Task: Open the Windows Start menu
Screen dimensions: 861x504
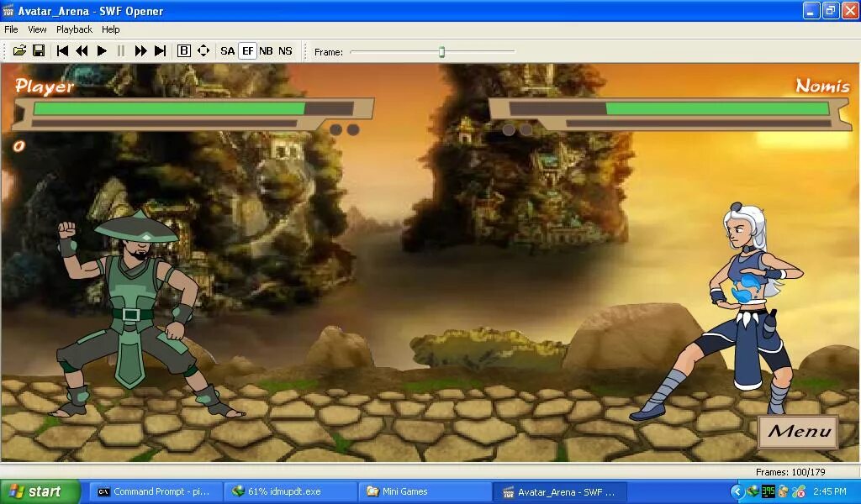Action: [40, 491]
